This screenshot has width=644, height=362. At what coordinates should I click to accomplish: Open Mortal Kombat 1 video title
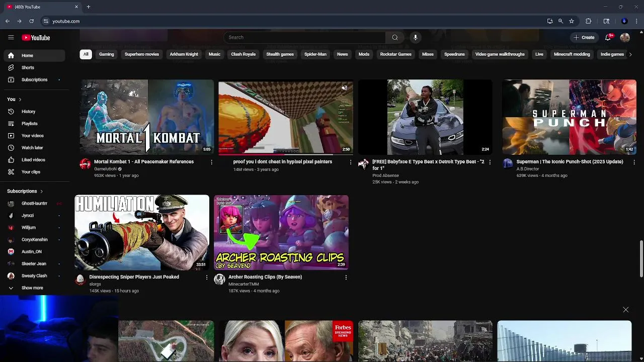pos(144,162)
